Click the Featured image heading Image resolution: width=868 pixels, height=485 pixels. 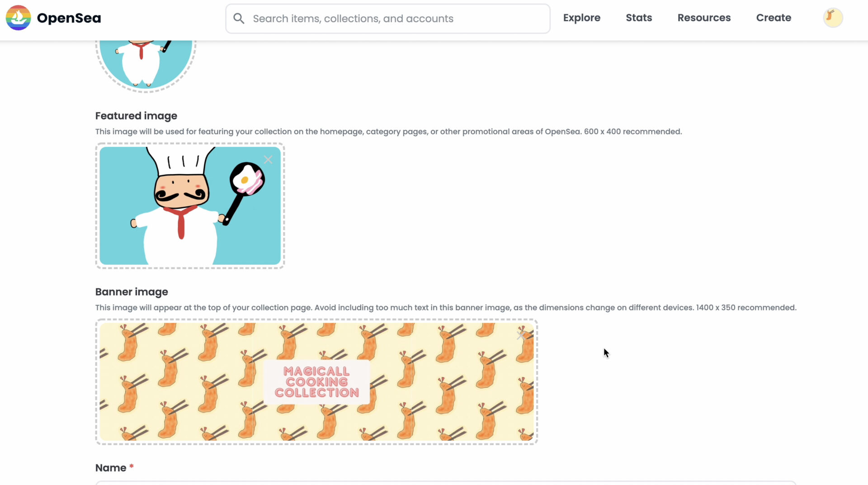coord(136,116)
